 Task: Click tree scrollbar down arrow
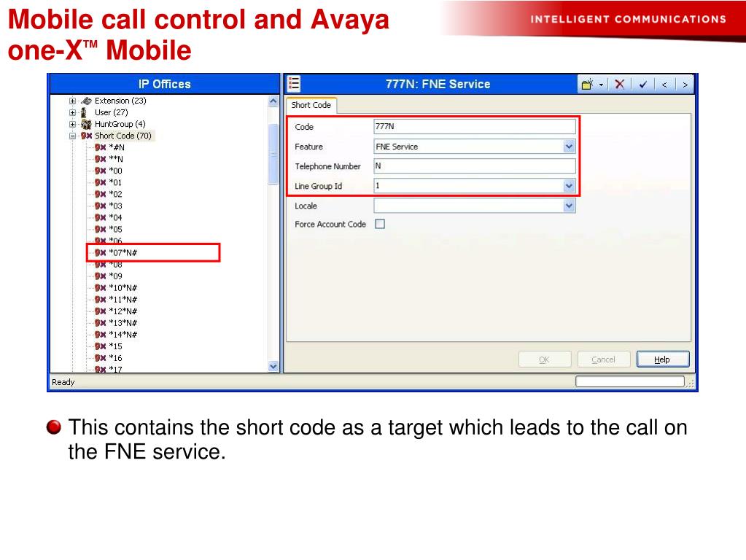273,366
